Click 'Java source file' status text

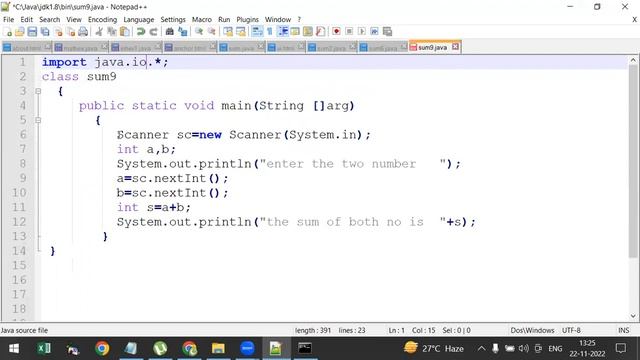(x=24, y=330)
